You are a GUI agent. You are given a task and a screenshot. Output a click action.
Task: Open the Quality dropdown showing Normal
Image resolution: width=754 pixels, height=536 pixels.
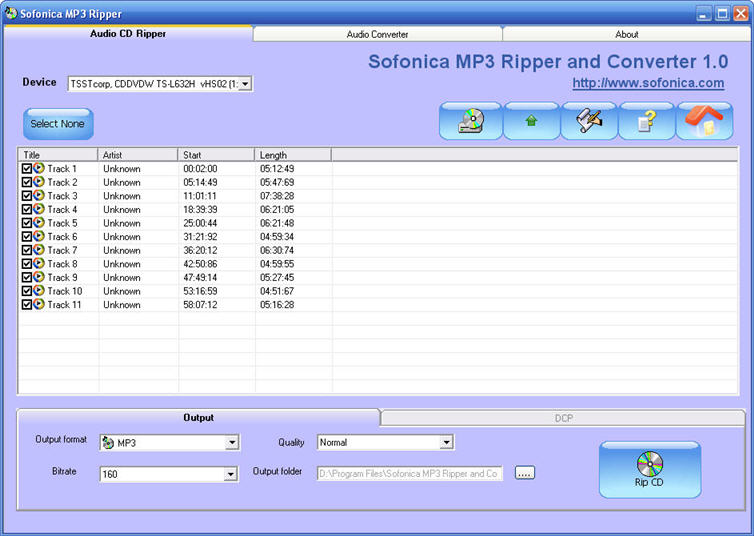tap(446, 442)
